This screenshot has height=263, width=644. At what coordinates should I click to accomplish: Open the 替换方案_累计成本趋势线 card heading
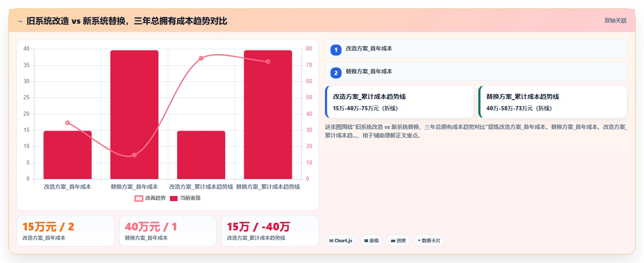(x=523, y=97)
